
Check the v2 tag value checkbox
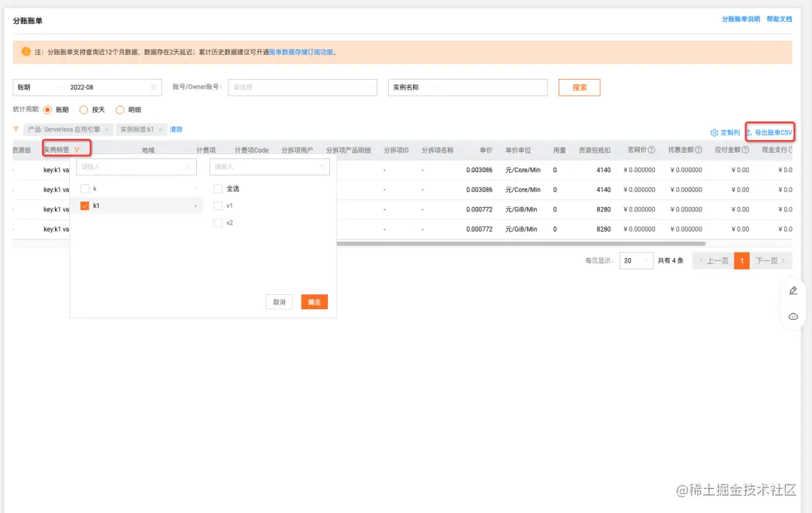(x=218, y=223)
